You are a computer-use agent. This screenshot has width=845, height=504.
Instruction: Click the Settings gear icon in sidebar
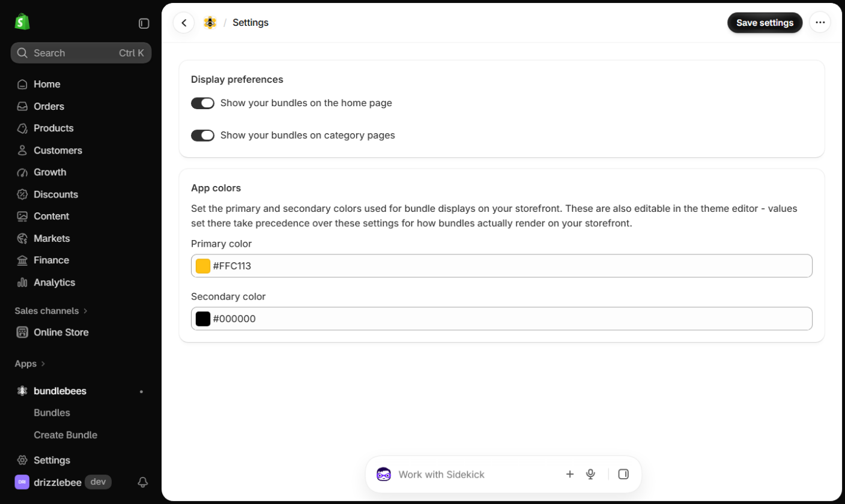coord(22,460)
